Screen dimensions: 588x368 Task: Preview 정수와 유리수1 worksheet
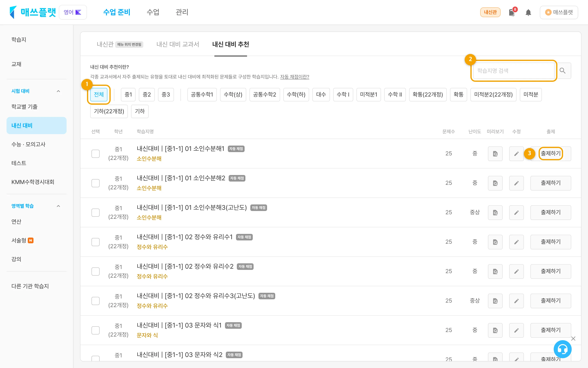click(x=495, y=242)
